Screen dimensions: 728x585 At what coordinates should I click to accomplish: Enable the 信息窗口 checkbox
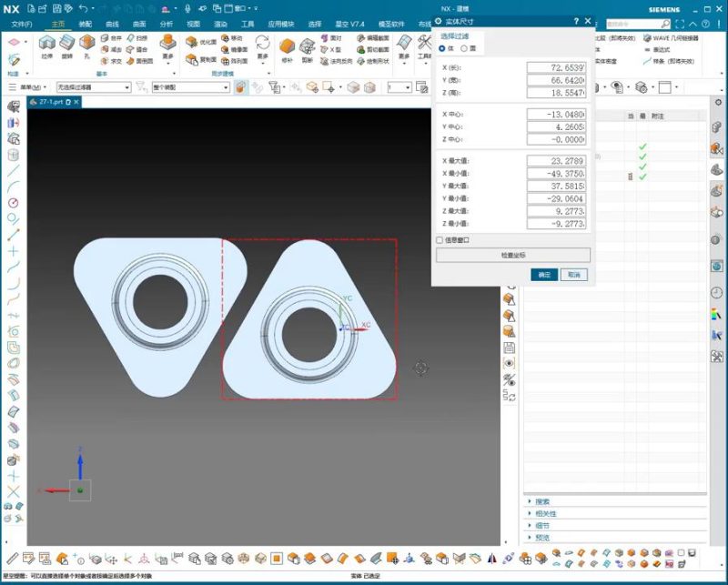point(440,240)
